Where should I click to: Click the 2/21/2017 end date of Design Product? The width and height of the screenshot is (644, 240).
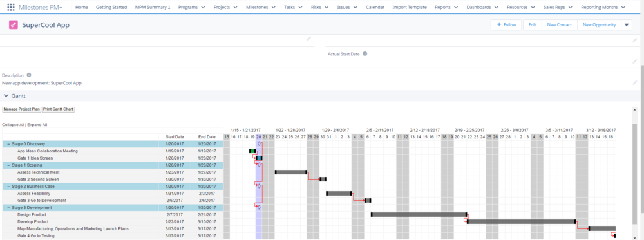207,214
